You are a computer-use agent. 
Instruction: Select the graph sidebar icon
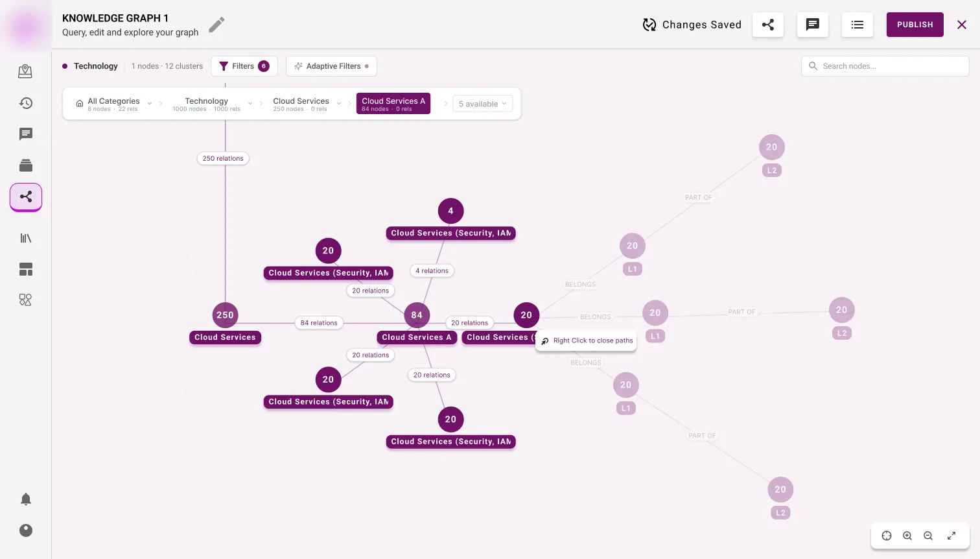(26, 197)
